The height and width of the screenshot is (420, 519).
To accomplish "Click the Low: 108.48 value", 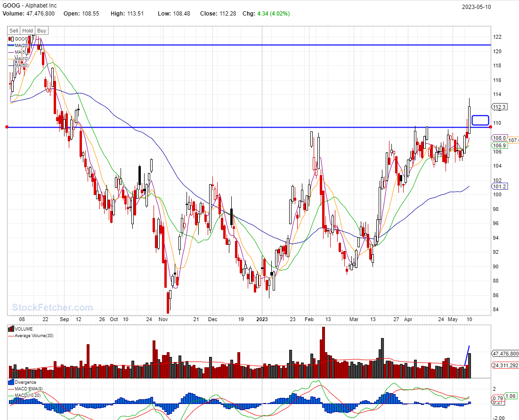I will pyautogui.click(x=174, y=14).
